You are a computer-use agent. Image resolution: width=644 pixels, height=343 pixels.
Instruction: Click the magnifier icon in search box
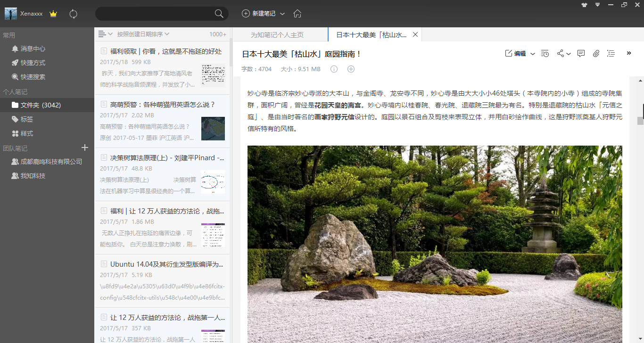219,14
